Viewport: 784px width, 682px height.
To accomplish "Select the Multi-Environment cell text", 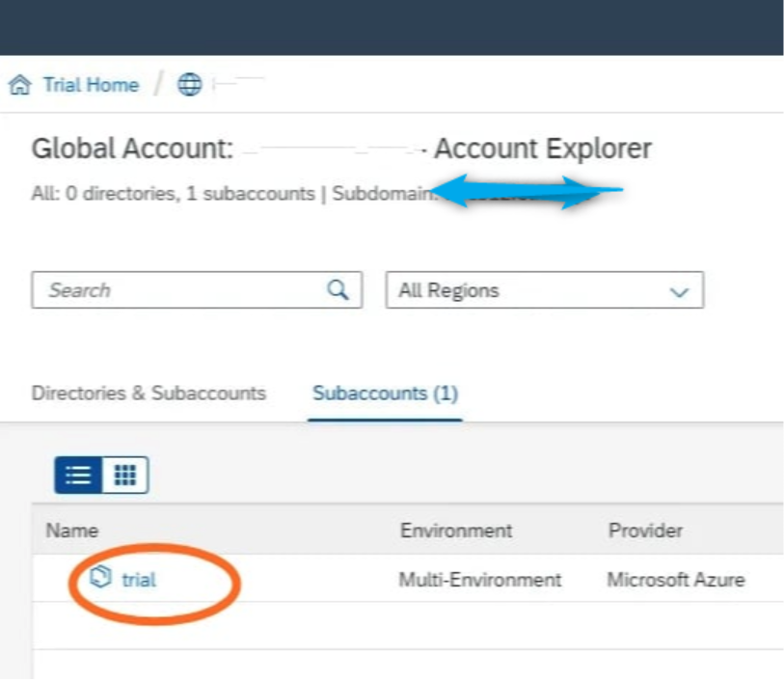I will point(480,580).
